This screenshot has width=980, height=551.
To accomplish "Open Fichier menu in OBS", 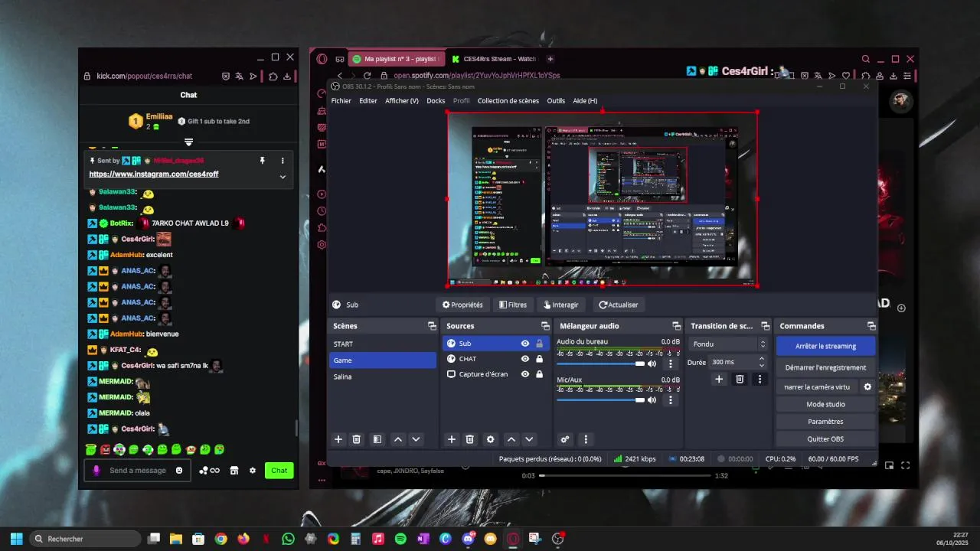I will (341, 101).
